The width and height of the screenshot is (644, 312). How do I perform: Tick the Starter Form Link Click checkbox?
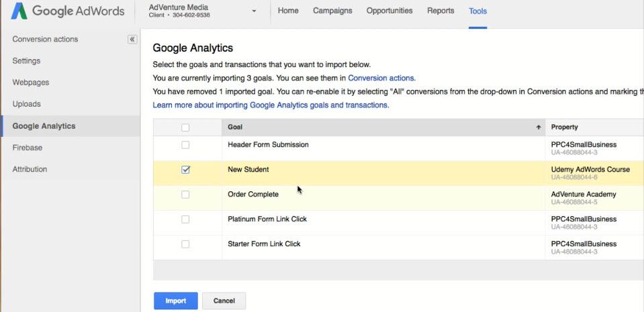point(185,244)
